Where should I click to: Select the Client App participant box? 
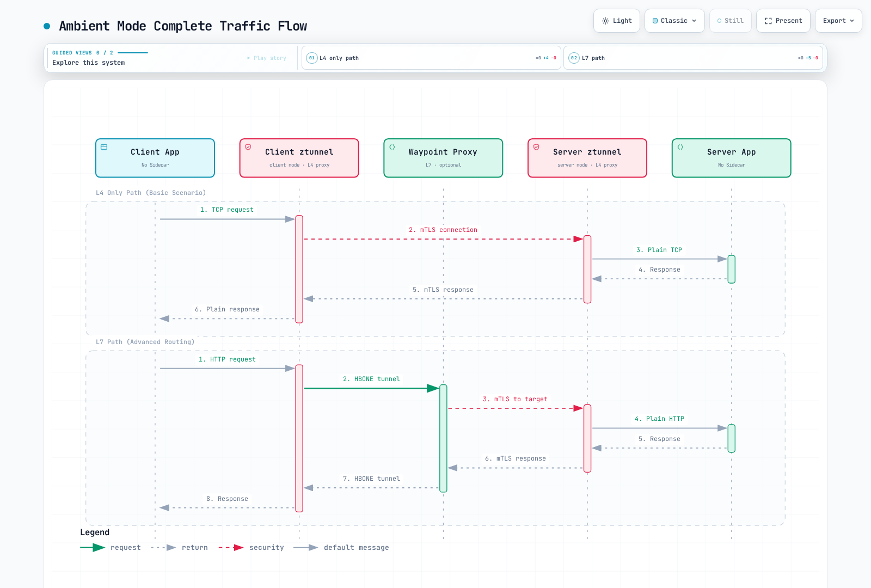coord(155,158)
